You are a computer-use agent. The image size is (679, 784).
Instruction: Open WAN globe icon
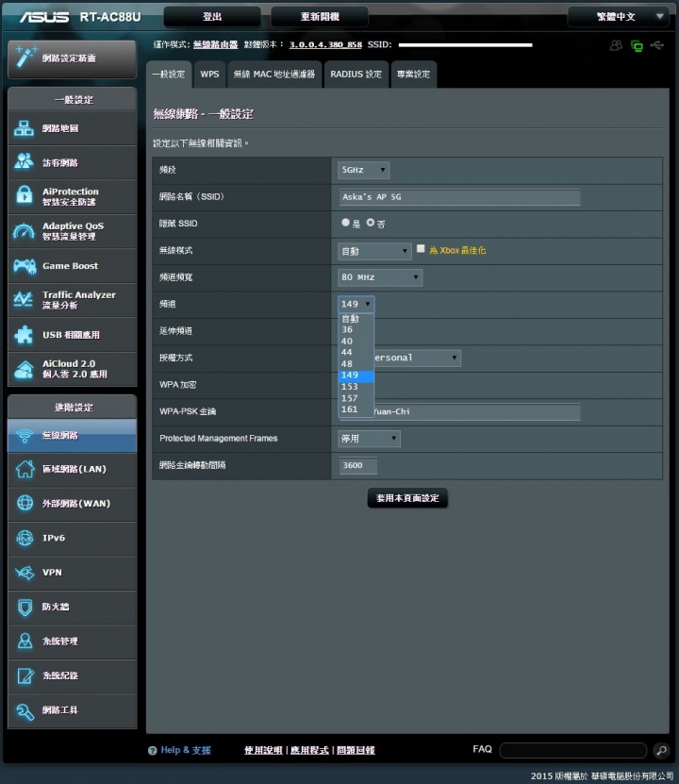[x=25, y=504]
